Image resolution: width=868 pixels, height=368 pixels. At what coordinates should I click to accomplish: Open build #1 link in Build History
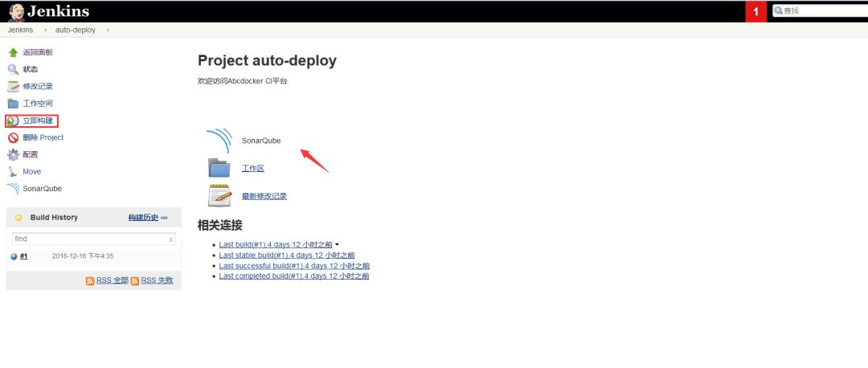[24, 256]
